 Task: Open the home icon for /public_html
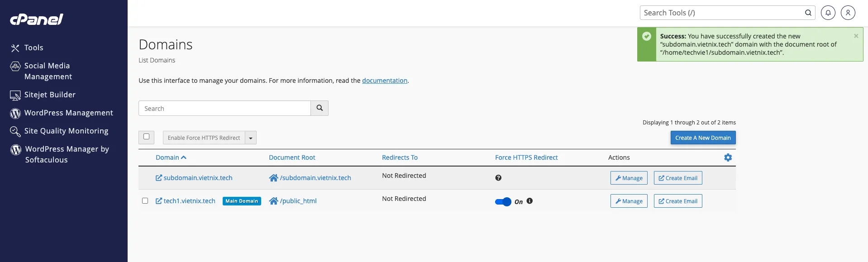273,201
